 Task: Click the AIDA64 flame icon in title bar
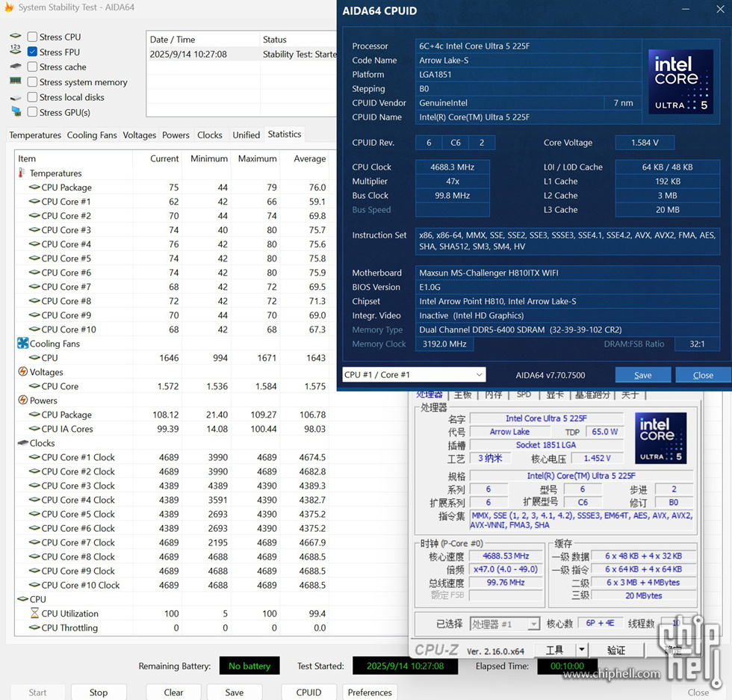[9, 7]
